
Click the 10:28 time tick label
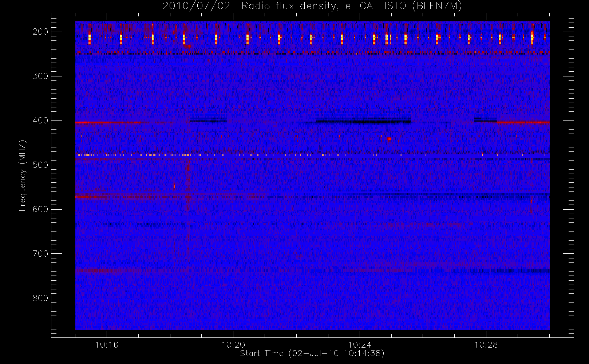pos(486,345)
